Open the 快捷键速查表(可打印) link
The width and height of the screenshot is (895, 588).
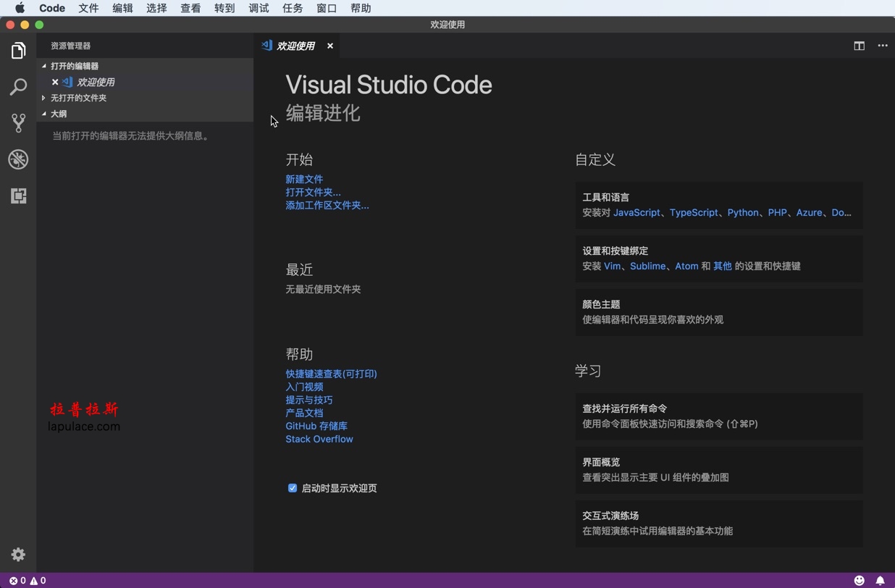pyautogui.click(x=331, y=374)
